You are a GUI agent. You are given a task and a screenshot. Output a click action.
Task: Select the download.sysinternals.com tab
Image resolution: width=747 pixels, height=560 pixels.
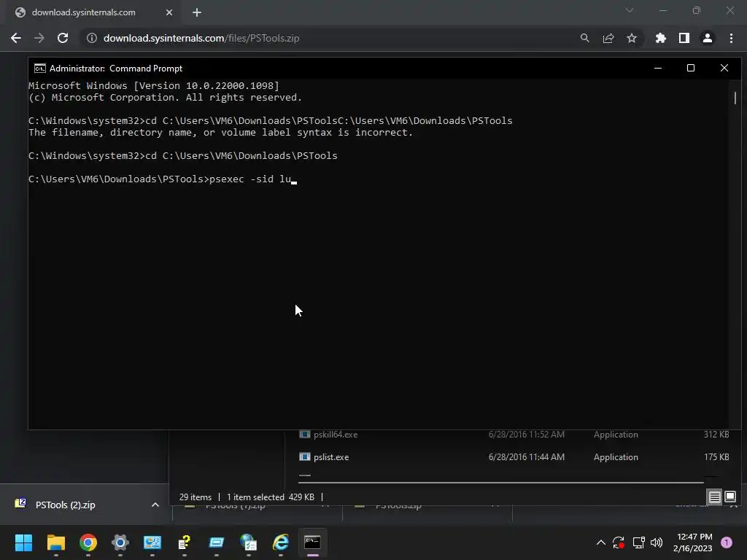click(93, 12)
